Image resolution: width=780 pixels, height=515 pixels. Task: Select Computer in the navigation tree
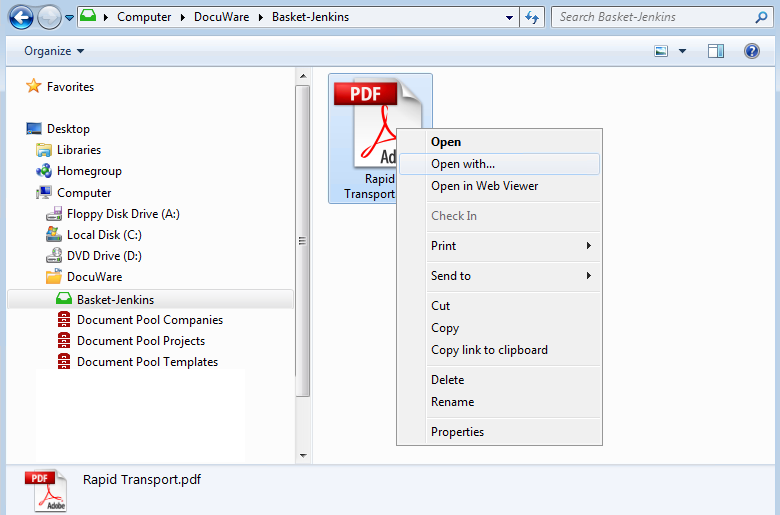pyautogui.click(x=84, y=193)
